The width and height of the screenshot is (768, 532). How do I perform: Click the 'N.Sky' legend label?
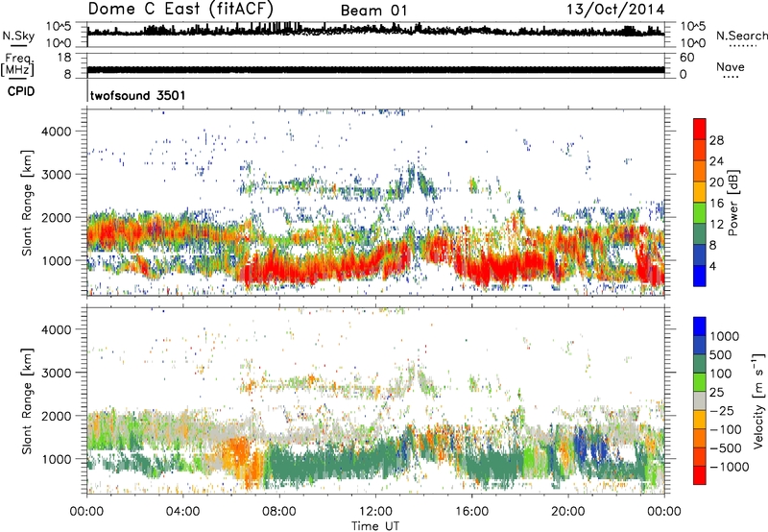click(x=18, y=36)
